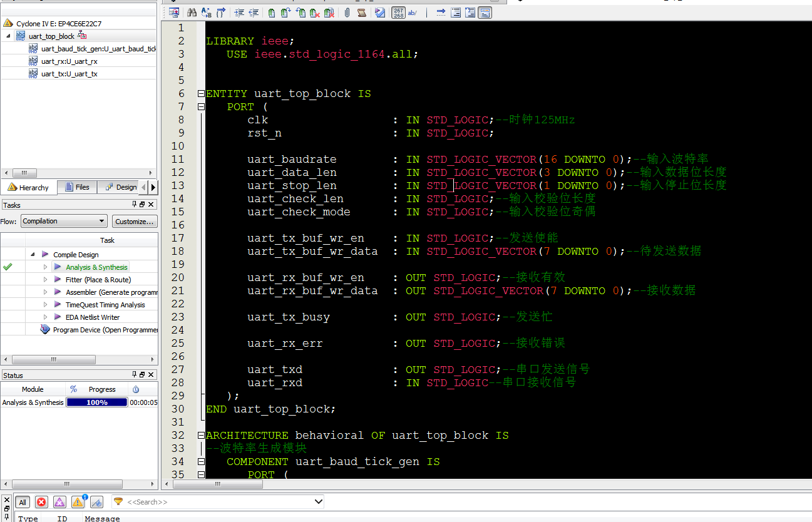Show error messages with red X filter
Image resolution: width=812 pixels, height=522 pixels.
point(41,502)
